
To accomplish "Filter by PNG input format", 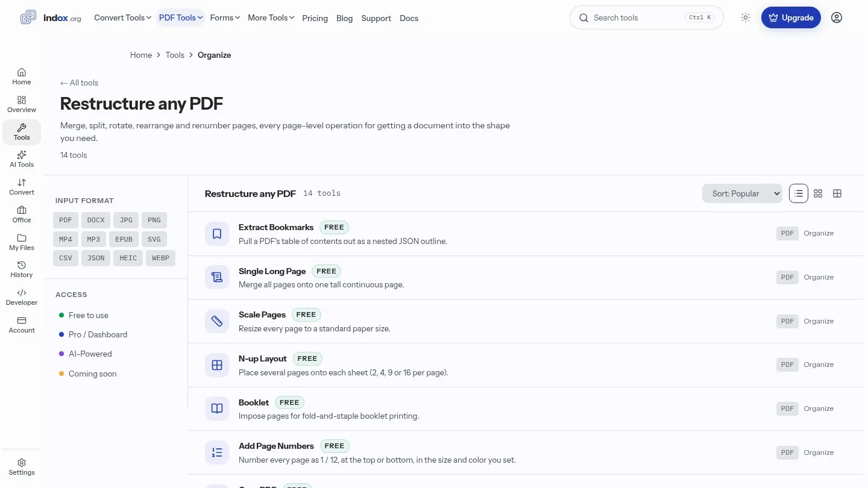I will (154, 221).
